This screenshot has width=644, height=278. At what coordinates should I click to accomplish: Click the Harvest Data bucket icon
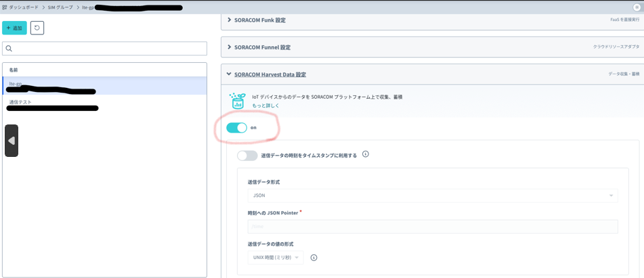(x=237, y=101)
